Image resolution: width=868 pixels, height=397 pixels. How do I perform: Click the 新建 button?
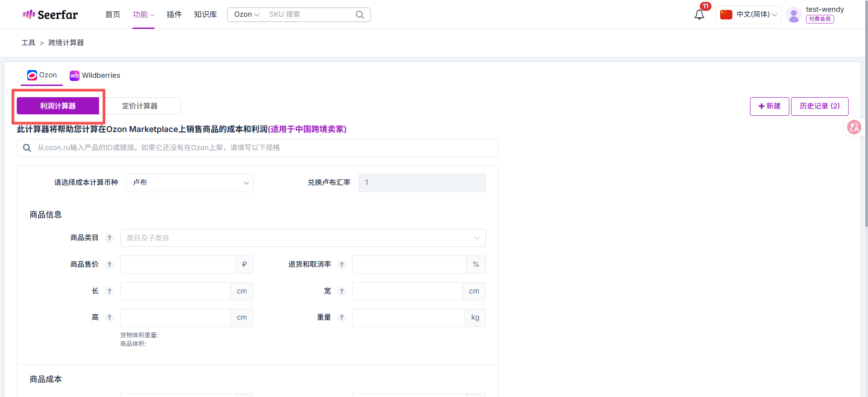pos(769,106)
